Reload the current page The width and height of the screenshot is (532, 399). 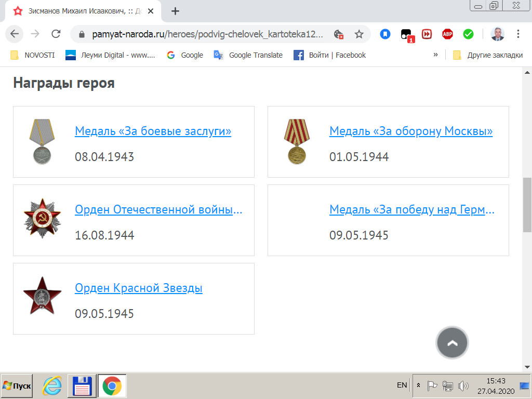(56, 34)
